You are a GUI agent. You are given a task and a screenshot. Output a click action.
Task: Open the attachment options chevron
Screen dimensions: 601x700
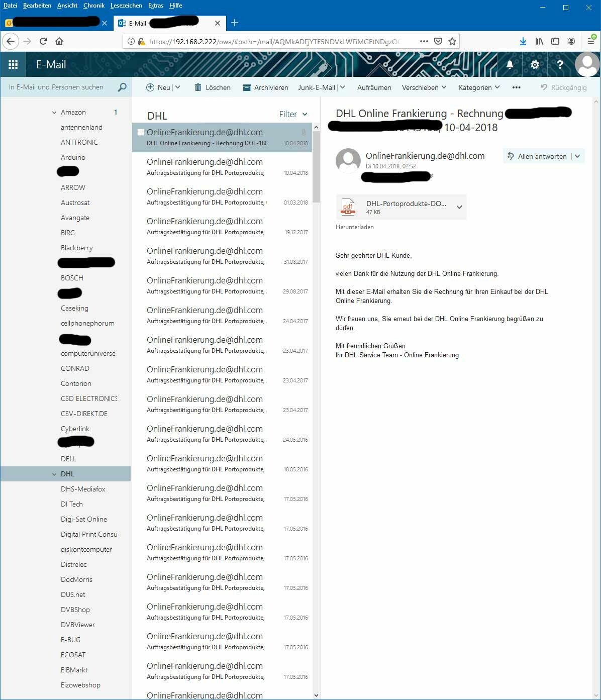point(459,207)
